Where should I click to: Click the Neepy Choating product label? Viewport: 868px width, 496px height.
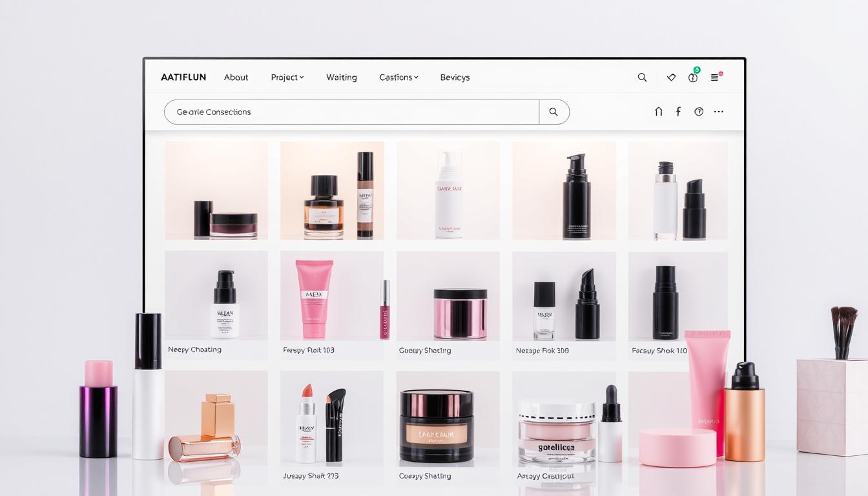194,349
